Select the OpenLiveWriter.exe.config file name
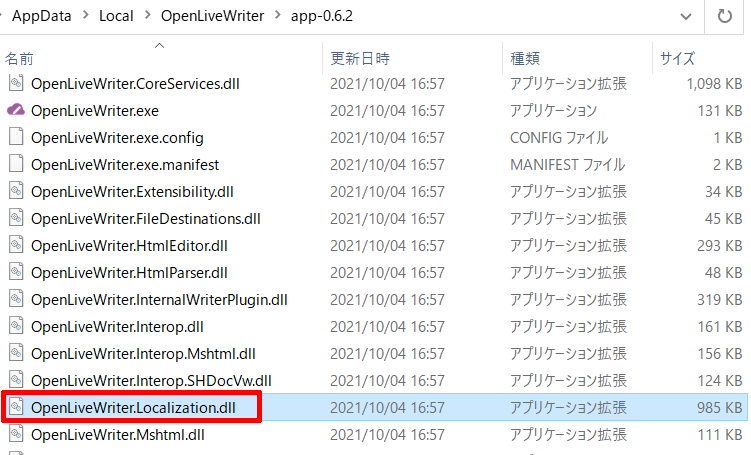The image size is (751, 455). pos(117,138)
